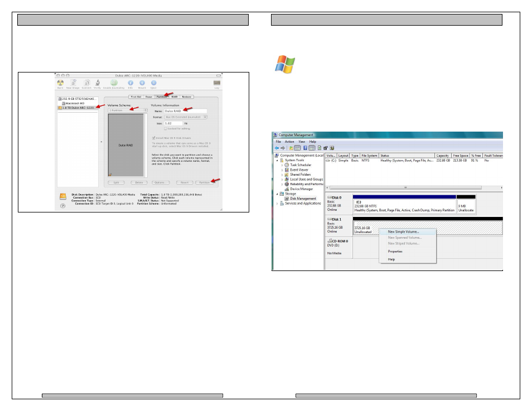532x411 pixels.
Task: Switch to the First Aid tab
Action: tap(136, 96)
